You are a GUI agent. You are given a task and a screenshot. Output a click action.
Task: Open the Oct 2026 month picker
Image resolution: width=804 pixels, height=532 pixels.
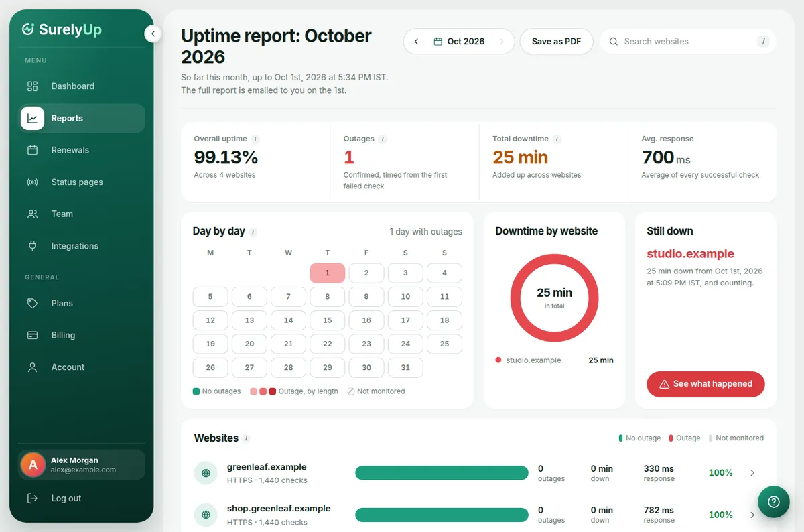pyautogui.click(x=459, y=42)
